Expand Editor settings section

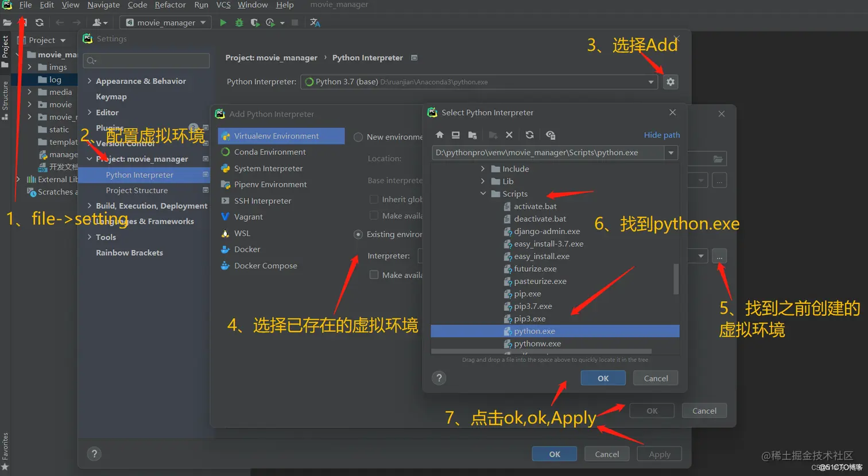[90, 112]
